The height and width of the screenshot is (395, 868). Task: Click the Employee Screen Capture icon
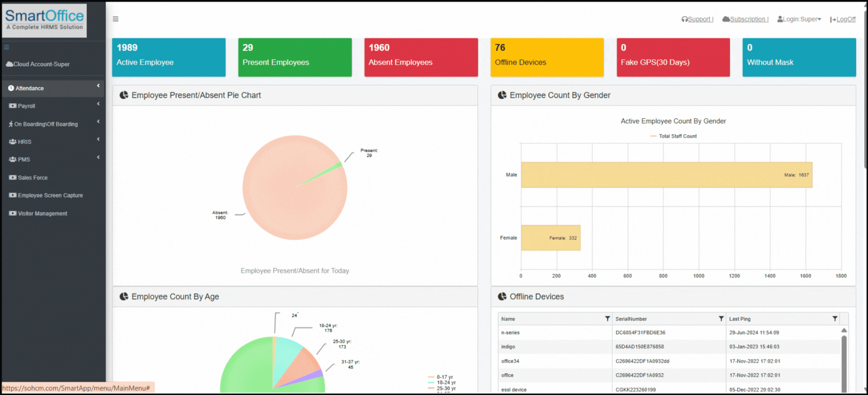(x=13, y=195)
